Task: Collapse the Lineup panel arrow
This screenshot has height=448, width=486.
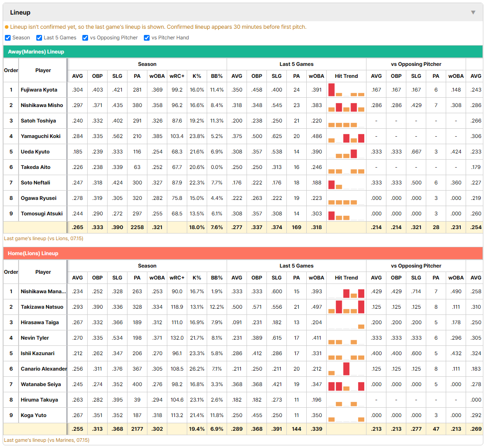Action: [473, 12]
